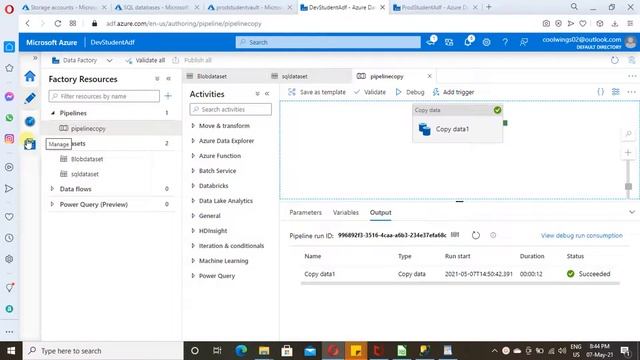Click the refresh icon in Data Factory toolbar

[615, 60]
